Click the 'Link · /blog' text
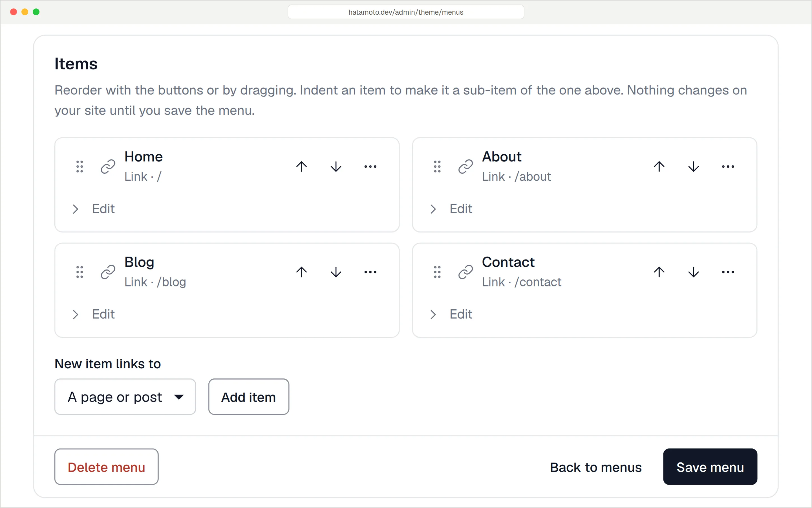The image size is (812, 508). pyautogui.click(x=155, y=282)
